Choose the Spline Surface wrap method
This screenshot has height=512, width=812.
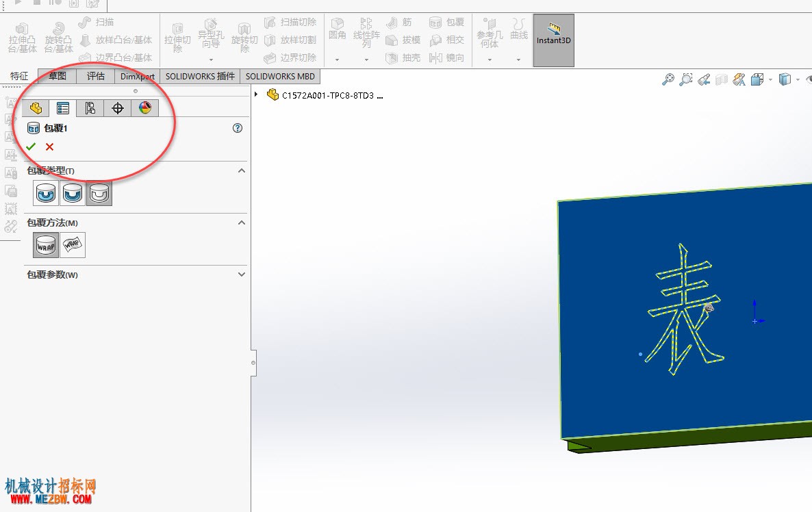click(73, 245)
